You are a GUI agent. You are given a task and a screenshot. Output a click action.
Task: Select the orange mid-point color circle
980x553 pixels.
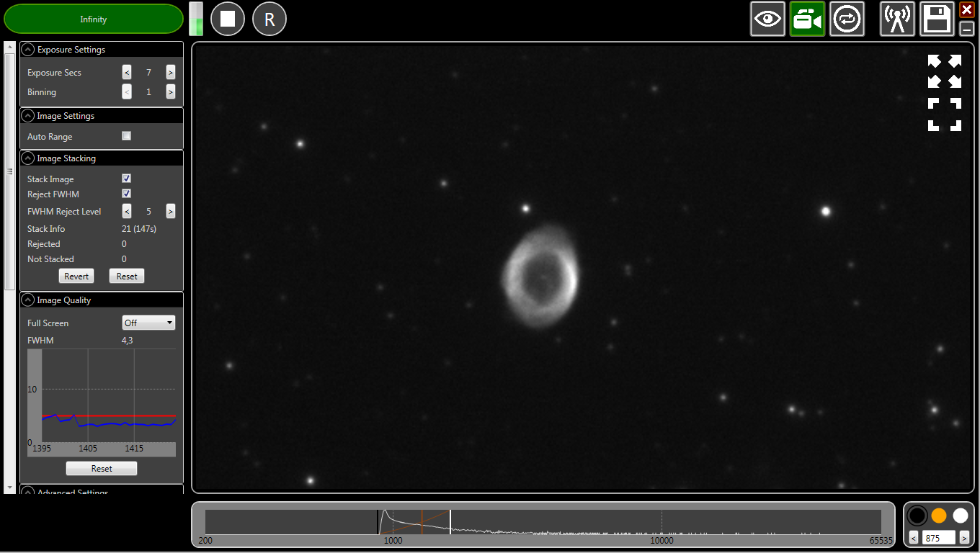click(x=939, y=516)
